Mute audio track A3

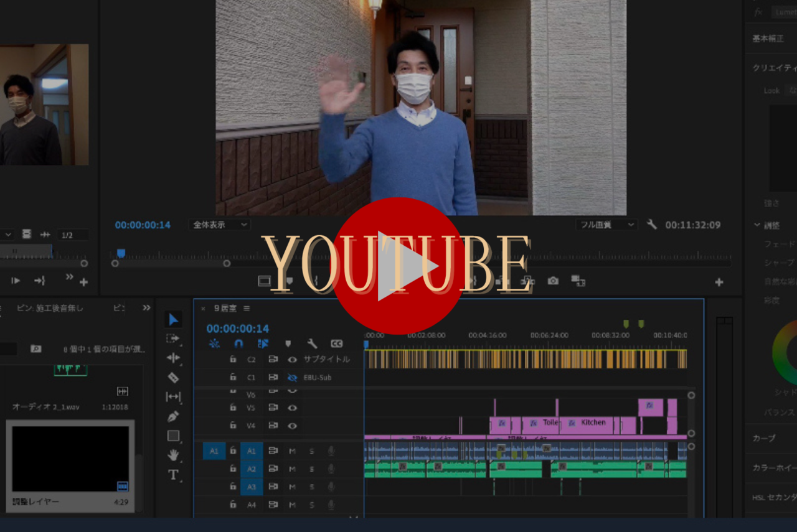(x=292, y=487)
